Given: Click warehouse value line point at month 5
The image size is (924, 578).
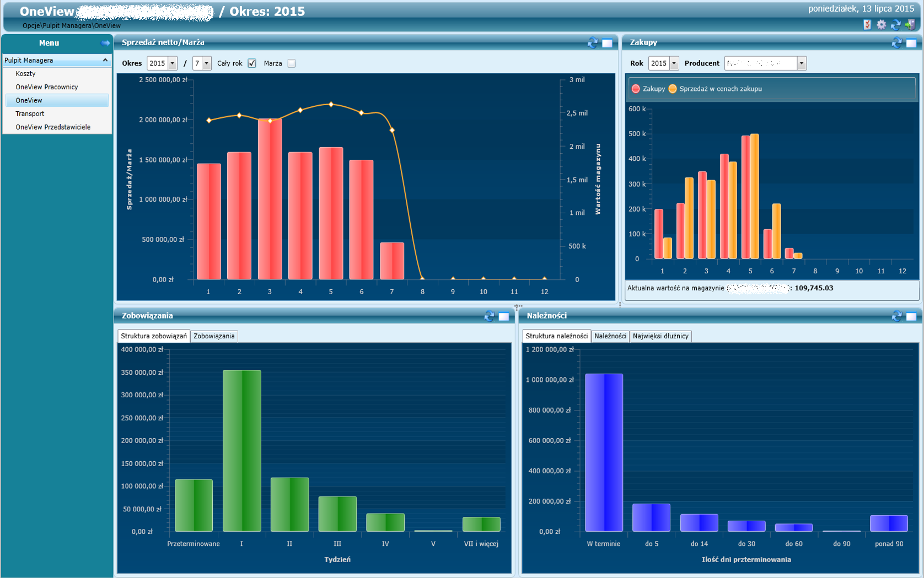Looking at the screenshot, I should coord(331,104).
